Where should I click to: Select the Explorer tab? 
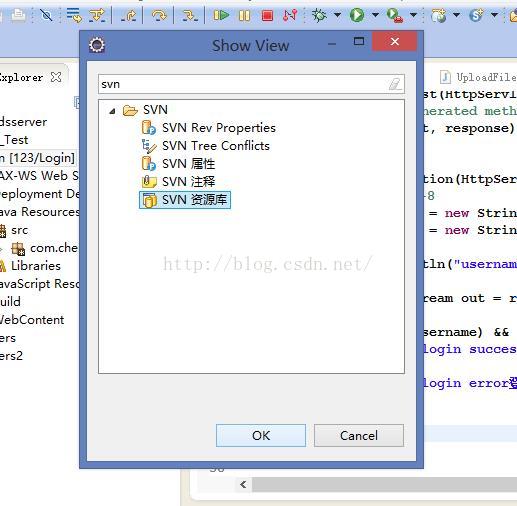(x=21, y=78)
